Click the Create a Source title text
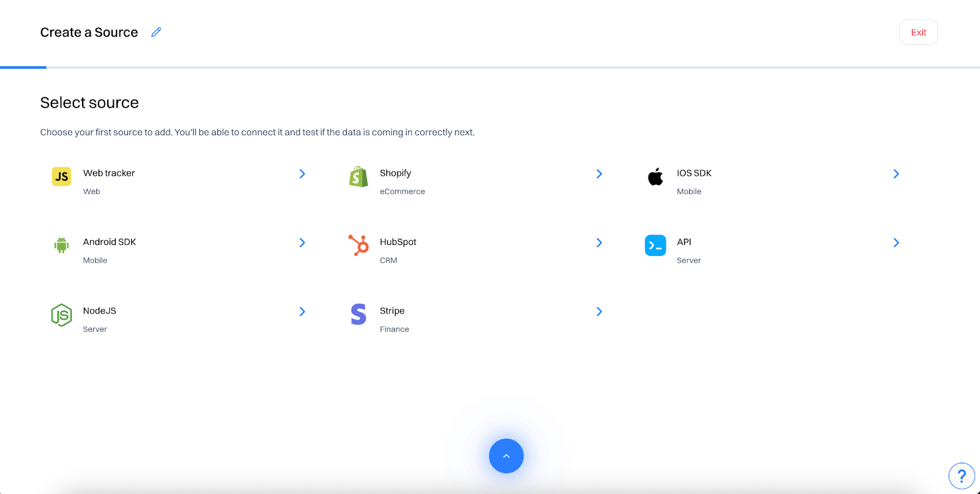The height and width of the screenshot is (494, 980). pyautogui.click(x=89, y=32)
